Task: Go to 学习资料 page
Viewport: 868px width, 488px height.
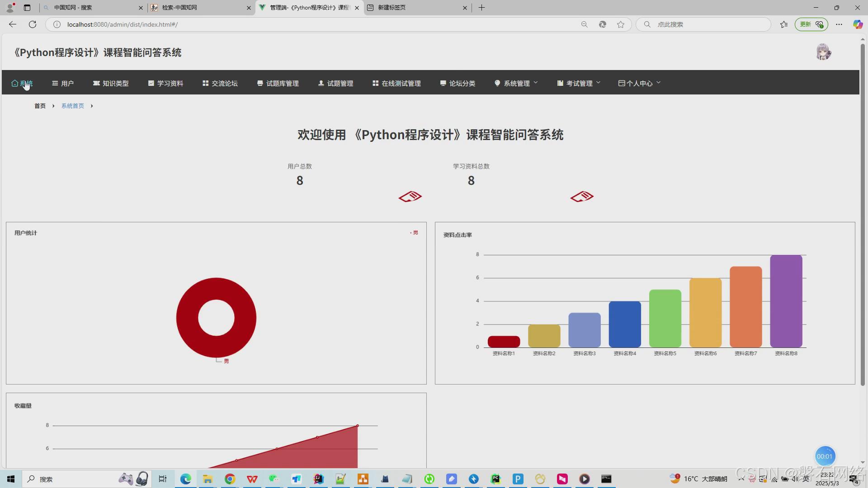Action: 165,83
